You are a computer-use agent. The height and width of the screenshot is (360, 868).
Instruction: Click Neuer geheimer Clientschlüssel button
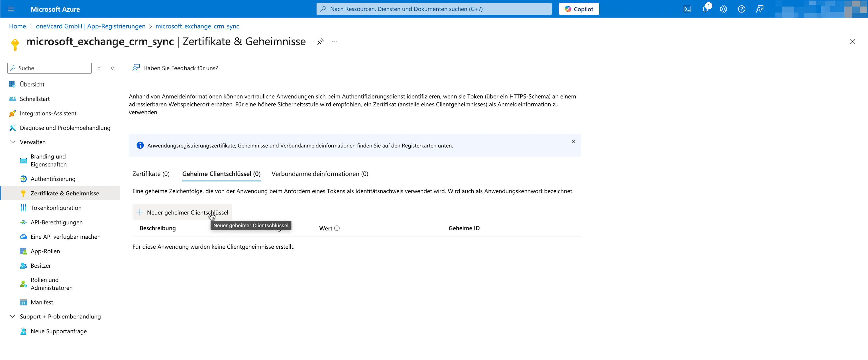click(x=182, y=212)
